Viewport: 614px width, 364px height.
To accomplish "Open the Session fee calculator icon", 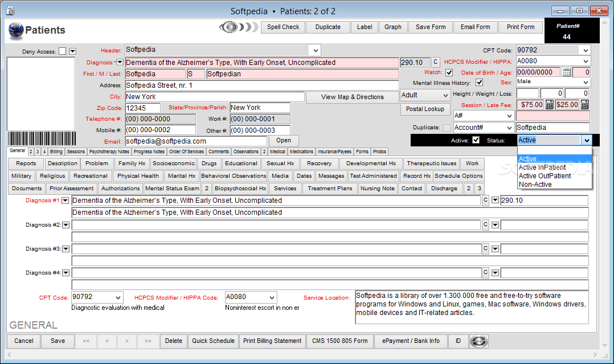I will tap(550, 105).
